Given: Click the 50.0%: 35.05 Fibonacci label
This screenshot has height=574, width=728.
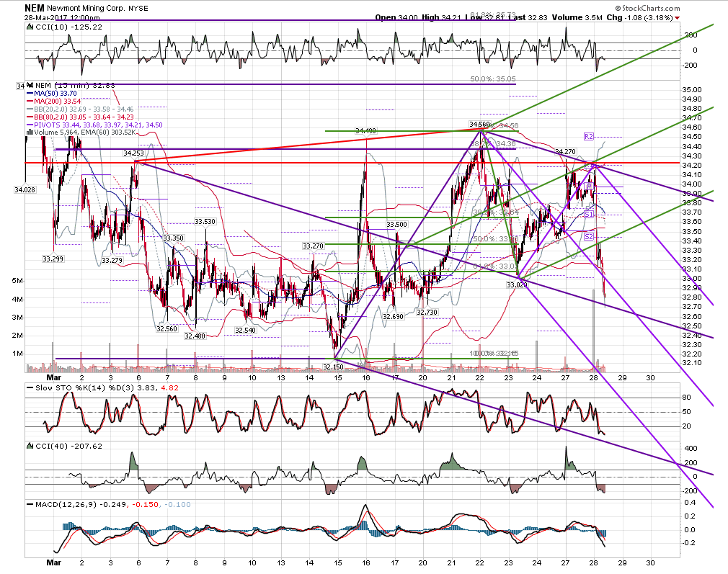Looking at the screenshot, I should [492, 79].
